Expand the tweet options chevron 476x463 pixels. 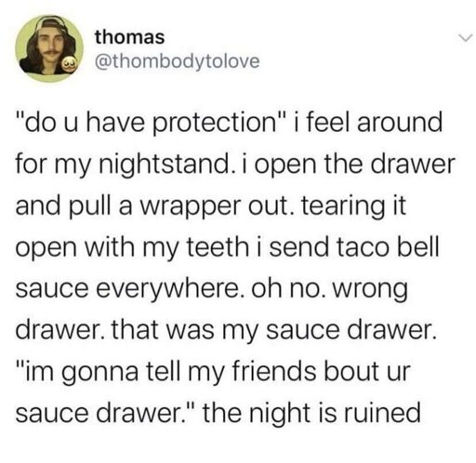click(x=466, y=38)
